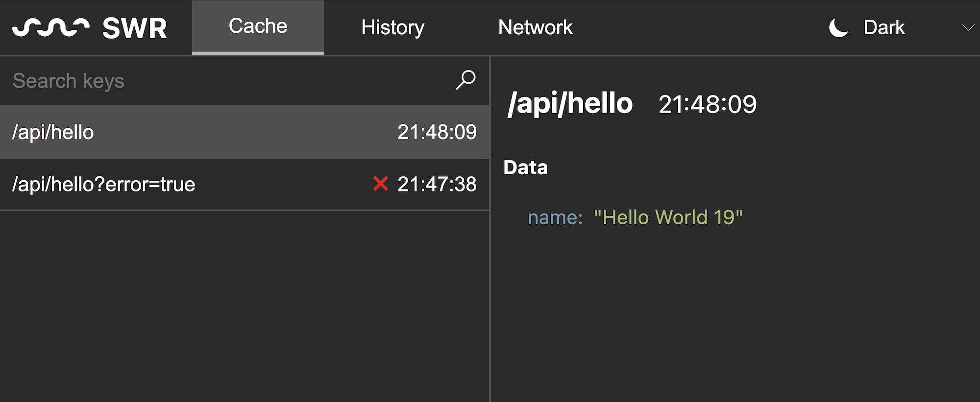
Task: Go to the Network tab
Action: [x=535, y=27]
